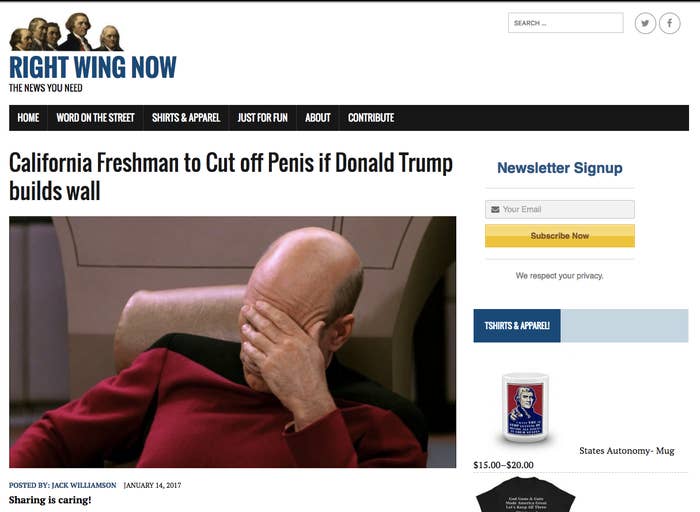Open the Twitter social icon

pyautogui.click(x=645, y=23)
